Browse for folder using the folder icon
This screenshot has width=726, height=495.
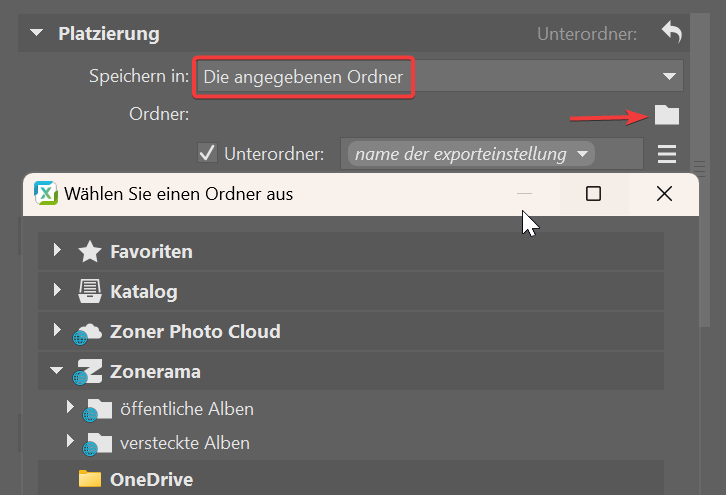[x=667, y=115]
